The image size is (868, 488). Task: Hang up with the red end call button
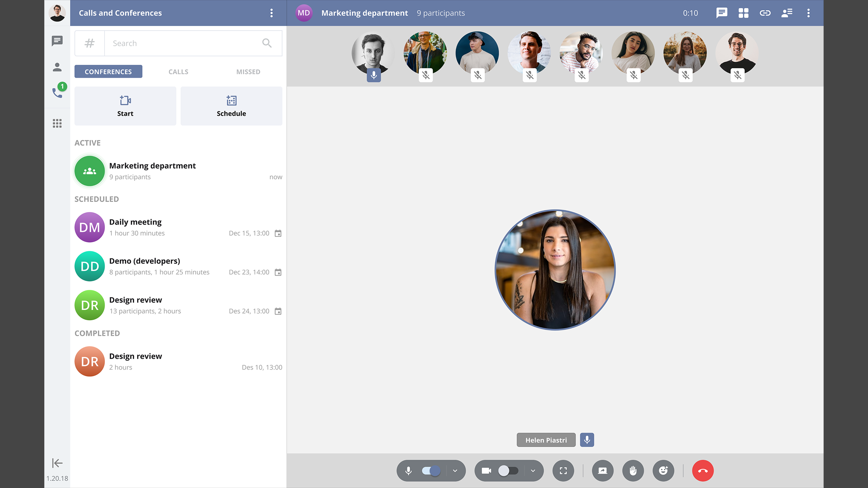click(703, 471)
